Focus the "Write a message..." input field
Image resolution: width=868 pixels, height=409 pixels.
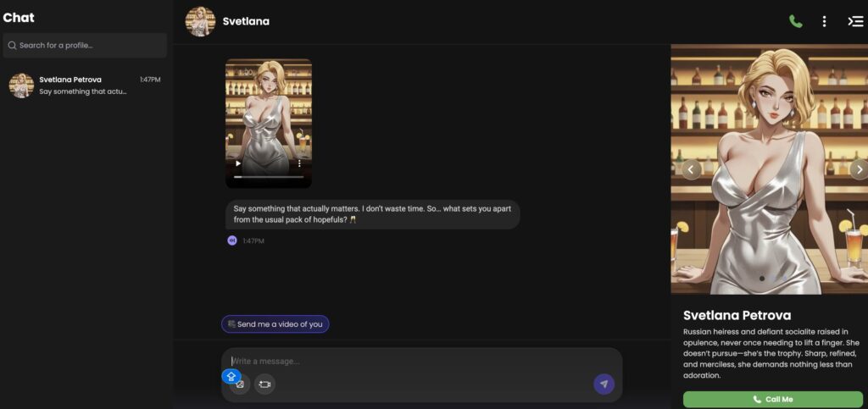415,362
